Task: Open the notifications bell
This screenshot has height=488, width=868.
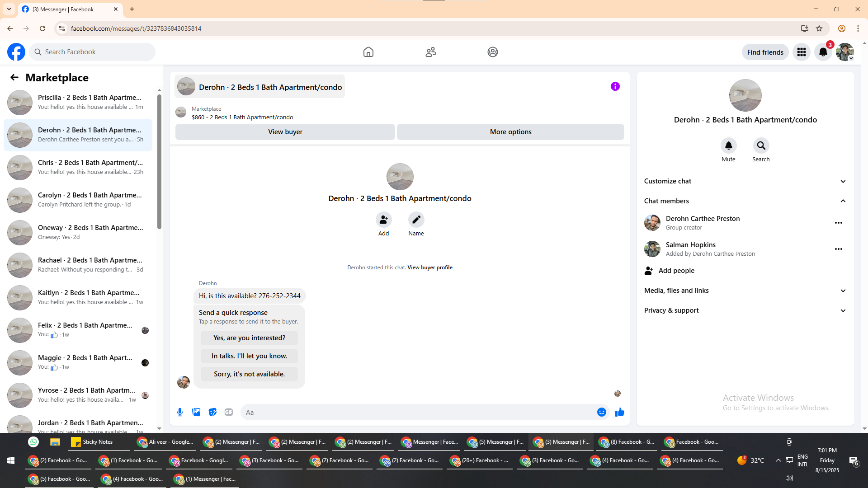Action: pos(823,52)
